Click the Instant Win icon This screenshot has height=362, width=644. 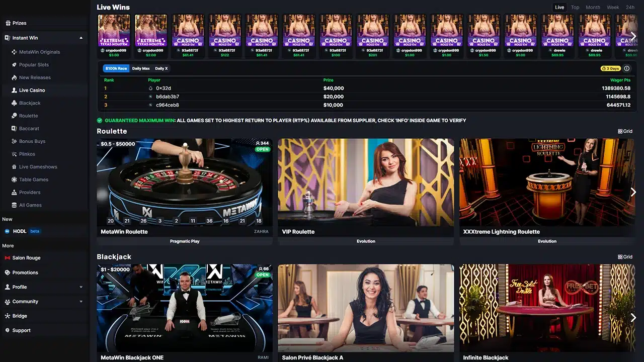pyautogui.click(x=8, y=38)
